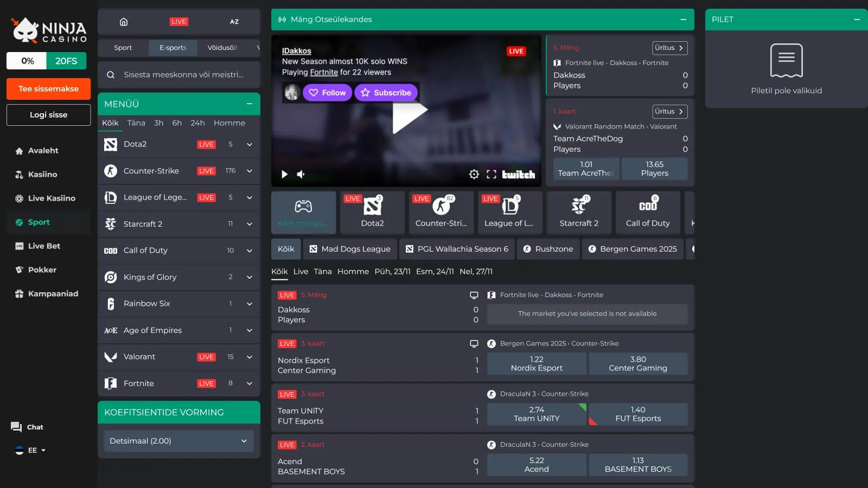Collapse the MENÜÜ panel
This screenshot has width=868, height=488.
coord(250,104)
